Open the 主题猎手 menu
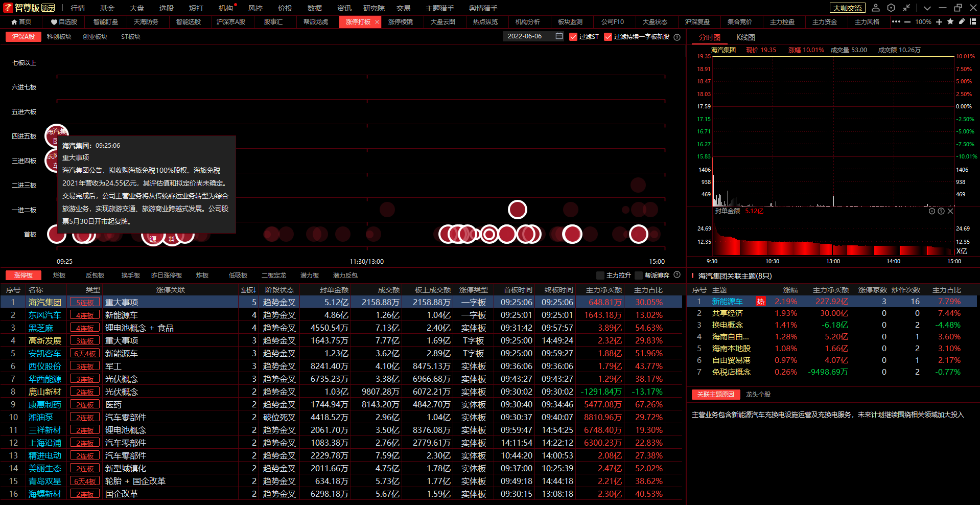This screenshot has width=980, height=505. click(440, 8)
